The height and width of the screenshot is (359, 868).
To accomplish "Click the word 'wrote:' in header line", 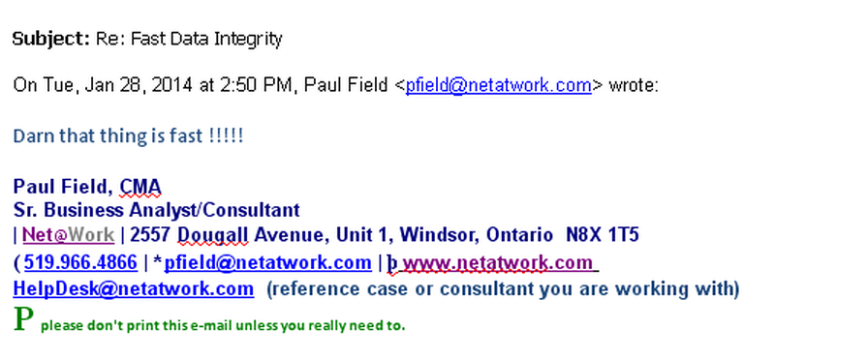I will [x=634, y=86].
